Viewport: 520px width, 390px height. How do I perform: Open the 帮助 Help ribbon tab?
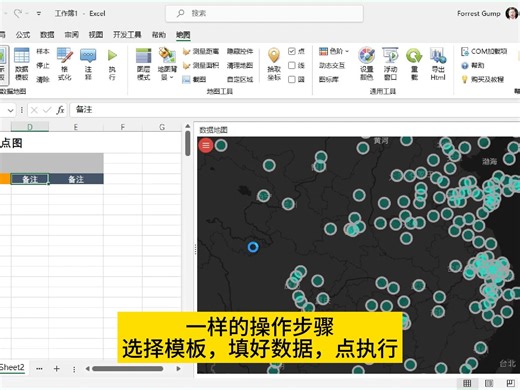pos(159,35)
